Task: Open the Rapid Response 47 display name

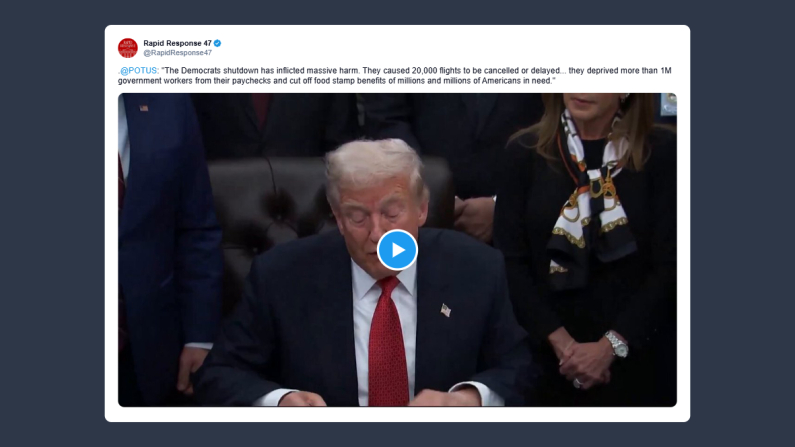Action: [177, 43]
